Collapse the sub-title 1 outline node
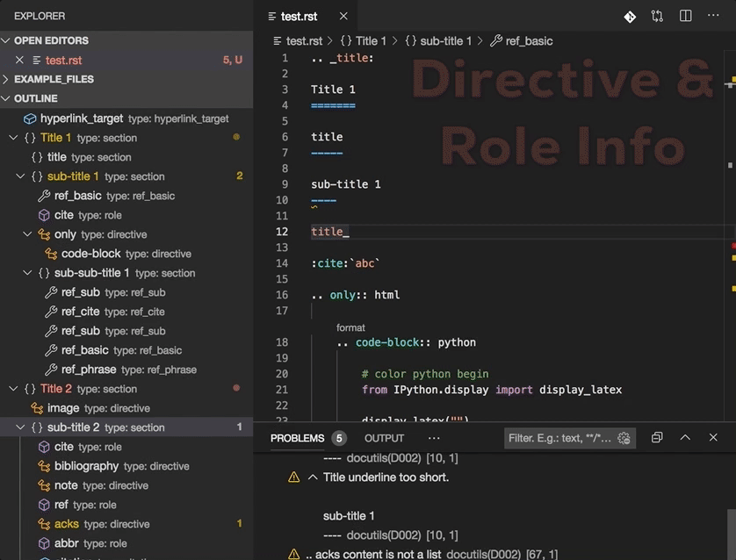The image size is (736, 560). tap(20, 176)
